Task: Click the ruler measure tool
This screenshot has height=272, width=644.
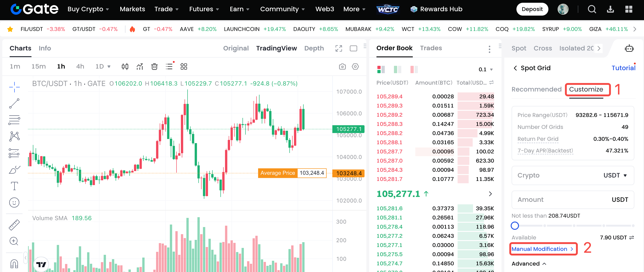Action: (x=14, y=225)
